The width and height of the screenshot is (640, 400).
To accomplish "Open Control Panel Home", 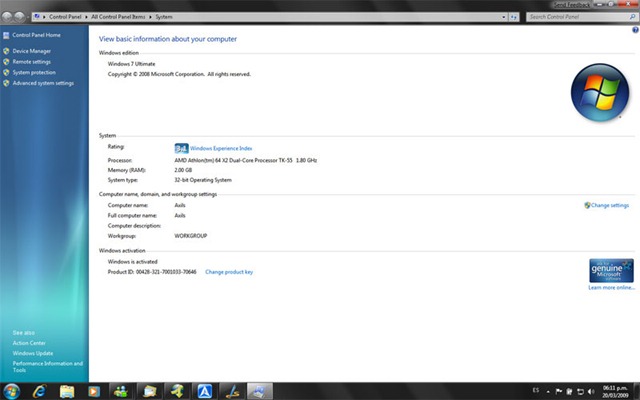I will click(x=36, y=35).
